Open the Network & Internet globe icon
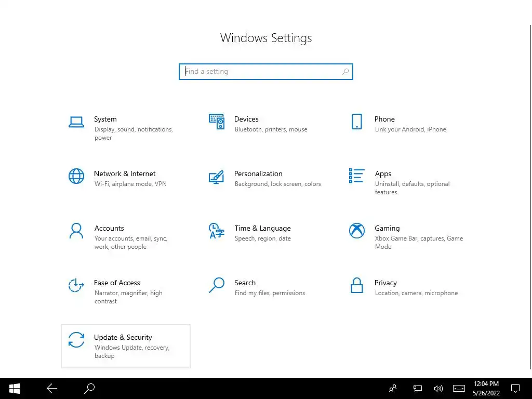The width and height of the screenshot is (532, 399). pyautogui.click(x=76, y=176)
